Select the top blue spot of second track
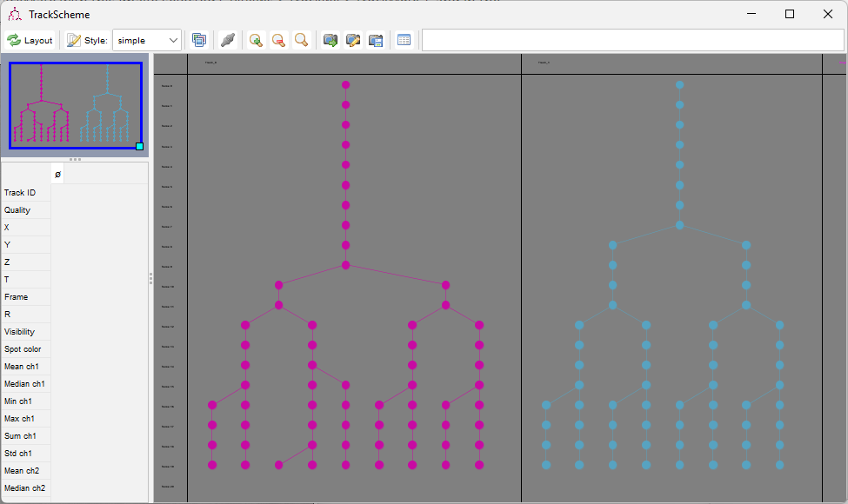848x504 pixels. [680, 85]
